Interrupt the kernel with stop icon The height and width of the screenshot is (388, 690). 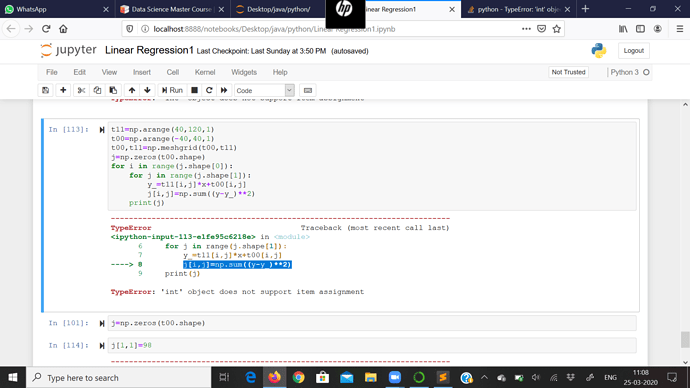(x=194, y=90)
